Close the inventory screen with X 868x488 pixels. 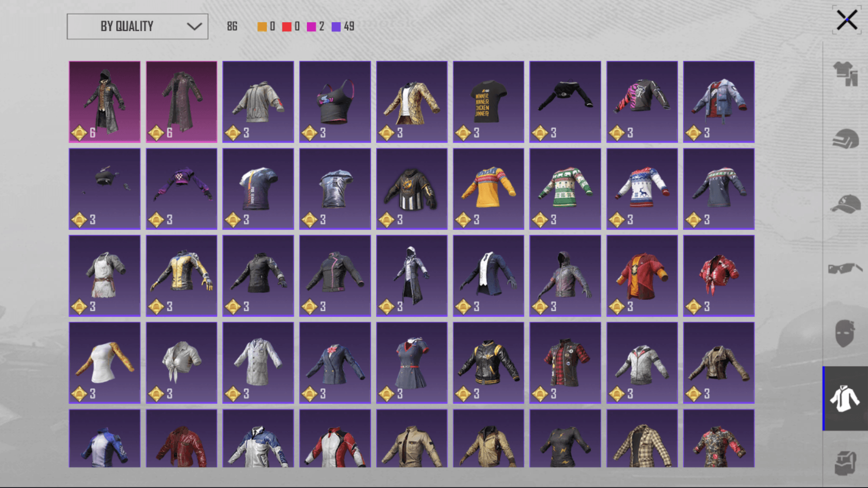click(846, 20)
